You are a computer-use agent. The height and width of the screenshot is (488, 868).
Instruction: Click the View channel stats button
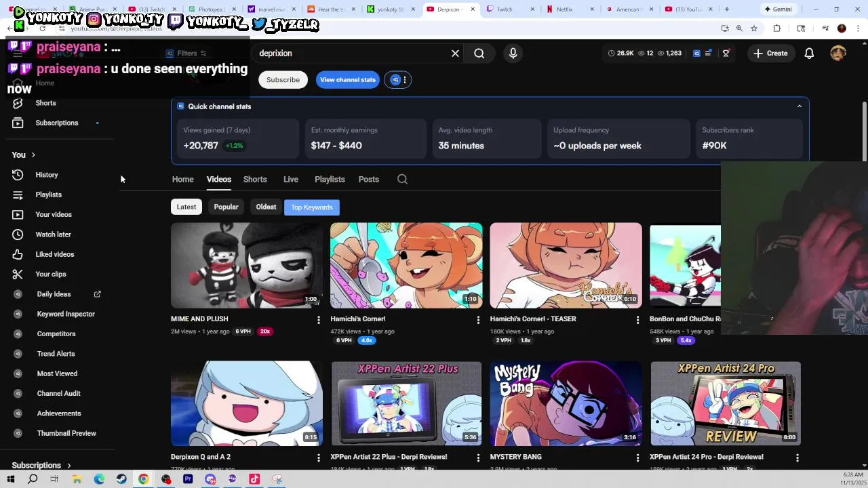tap(348, 80)
